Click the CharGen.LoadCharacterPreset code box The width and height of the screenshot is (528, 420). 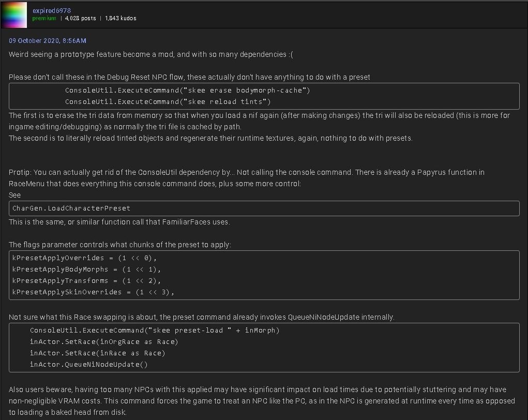click(264, 208)
